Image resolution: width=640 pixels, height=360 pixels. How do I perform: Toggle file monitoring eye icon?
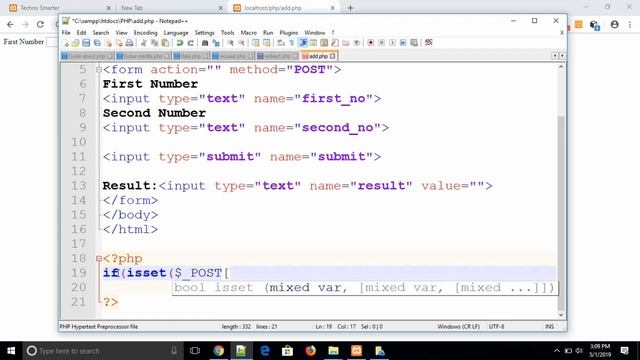click(357, 43)
